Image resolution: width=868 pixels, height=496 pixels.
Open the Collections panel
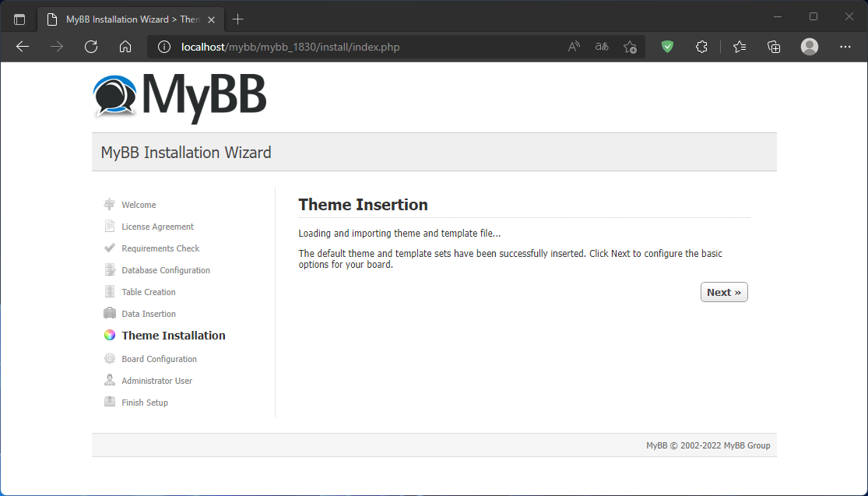pyautogui.click(x=774, y=47)
